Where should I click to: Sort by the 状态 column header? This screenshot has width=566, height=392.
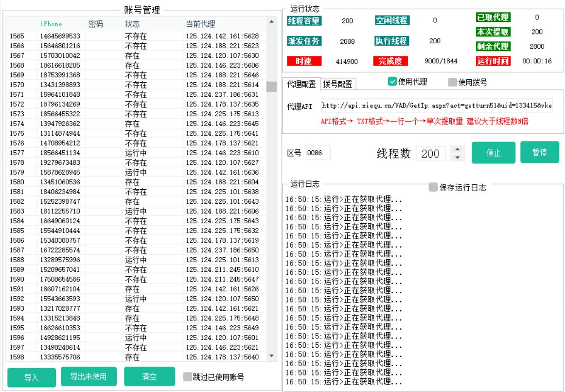point(132,24)
